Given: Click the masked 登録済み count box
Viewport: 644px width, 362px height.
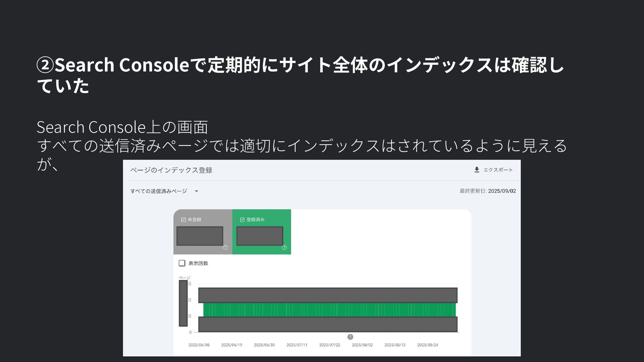Looking at the screenshot, I should click(x=260, y=236).
